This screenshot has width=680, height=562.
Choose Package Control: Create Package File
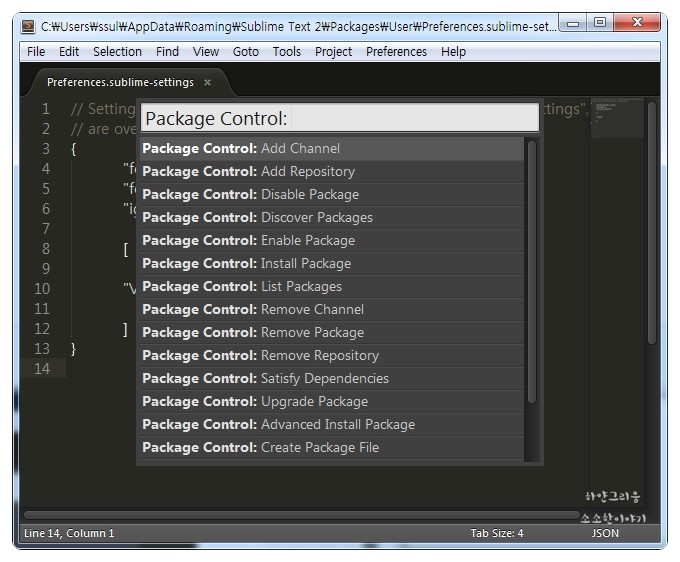pos(332,448)
